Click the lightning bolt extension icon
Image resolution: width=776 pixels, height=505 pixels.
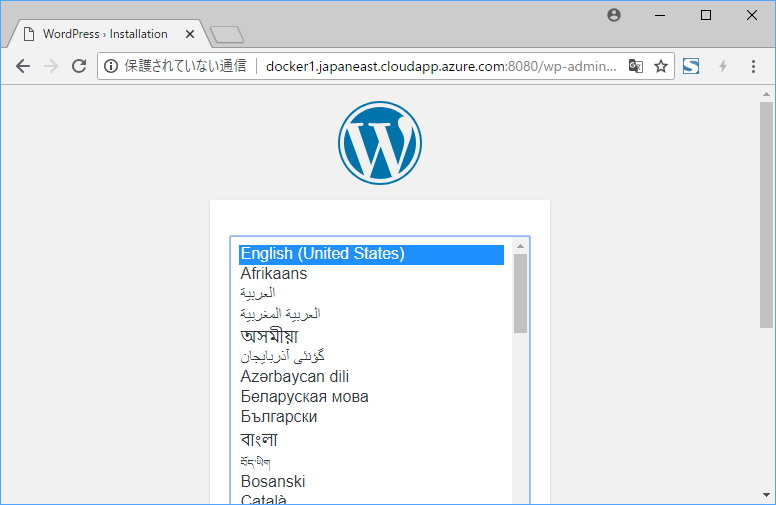(x=723, y=66)
